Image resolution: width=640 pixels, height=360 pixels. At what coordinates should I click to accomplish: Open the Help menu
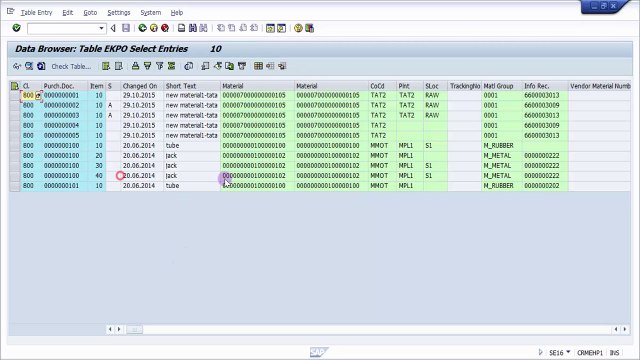tap(176, 13)
